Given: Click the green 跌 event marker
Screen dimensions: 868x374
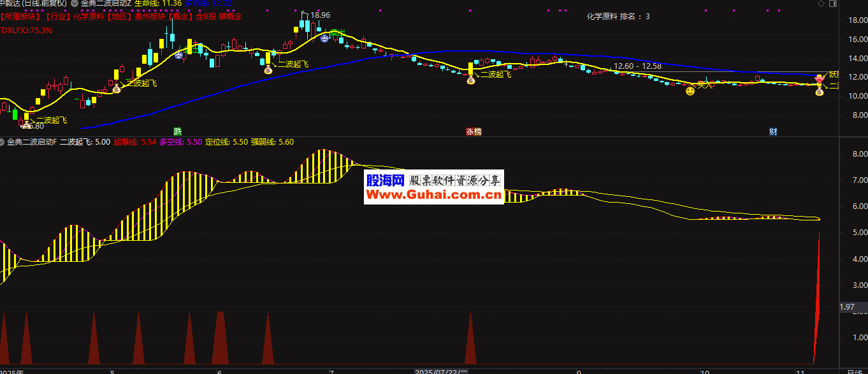Looking at the screenshot, I should [177, 132].
